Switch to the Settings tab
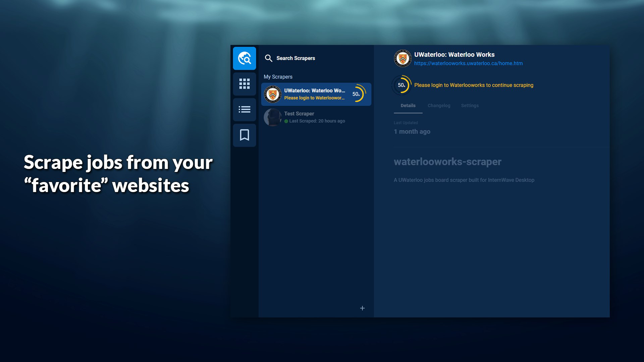This screenshot has height=362, width=644. click(470, 106)
